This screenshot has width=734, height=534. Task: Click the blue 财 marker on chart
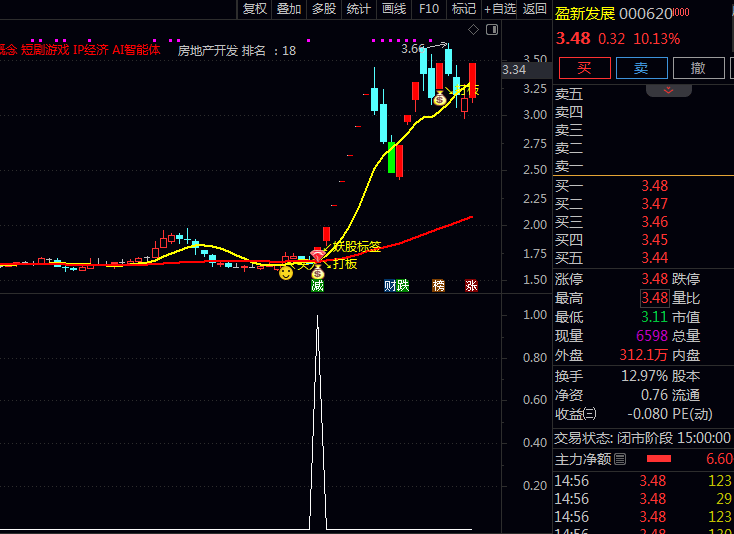pyautogui.click(x=390, y=285)
